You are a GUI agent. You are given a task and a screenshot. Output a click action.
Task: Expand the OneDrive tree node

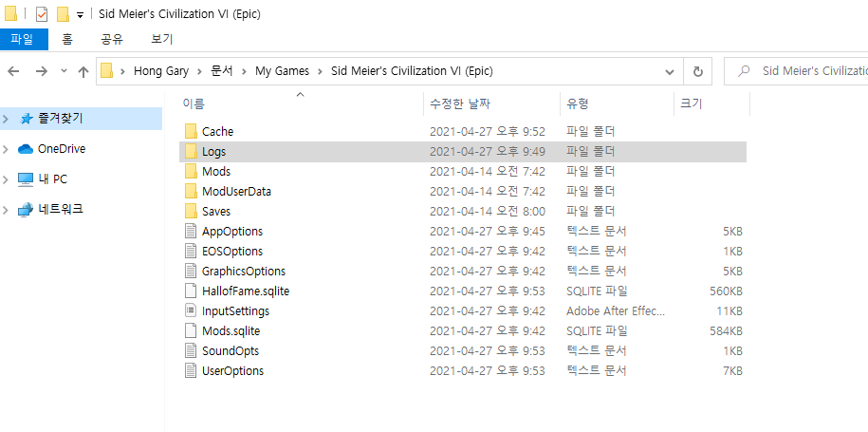pos(6,149)
